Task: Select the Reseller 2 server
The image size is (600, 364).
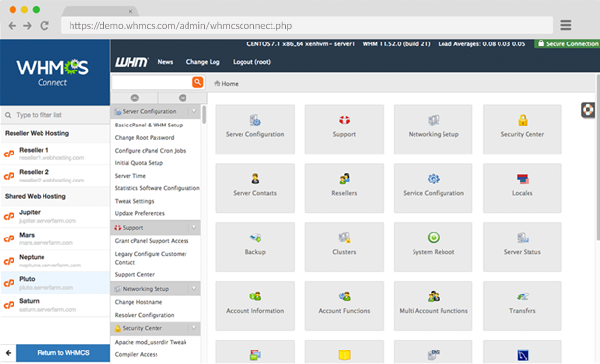Action: [55, 176]
